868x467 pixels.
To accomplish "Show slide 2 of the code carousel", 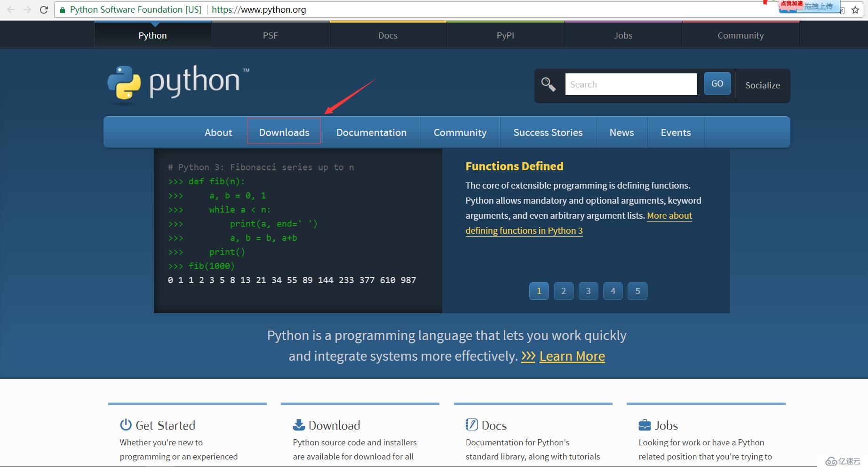I will coord(564,291).
